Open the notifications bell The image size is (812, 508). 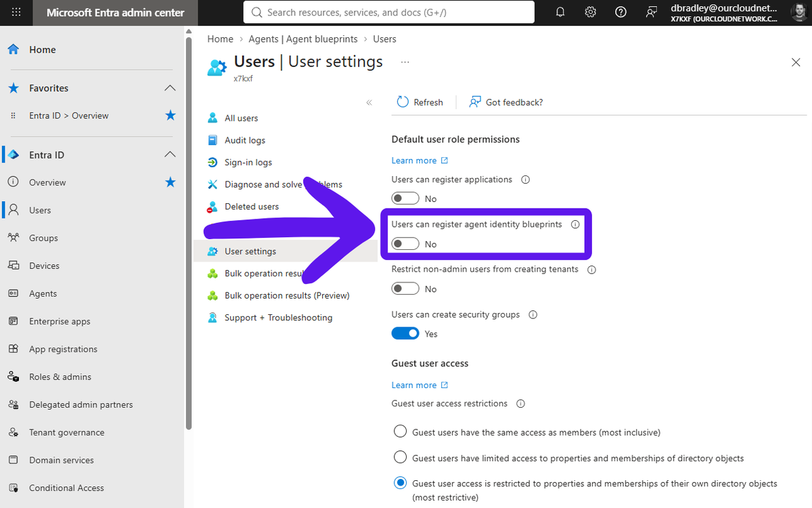coord(560,12)
